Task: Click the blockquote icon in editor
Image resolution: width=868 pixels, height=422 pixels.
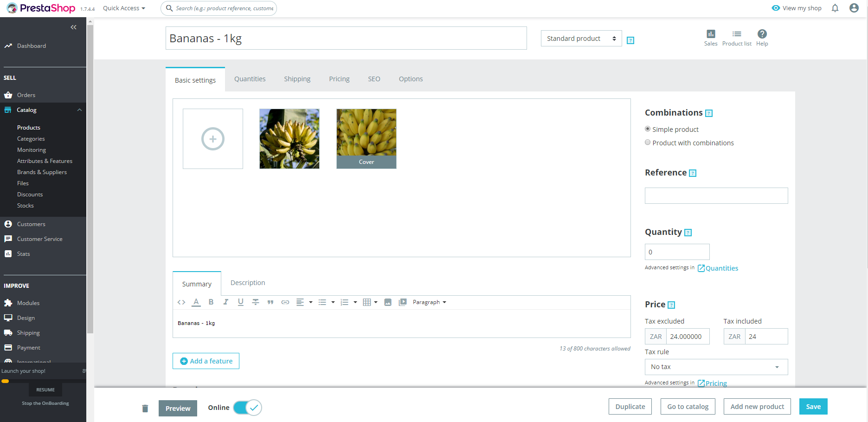Action: pos(270,302)
